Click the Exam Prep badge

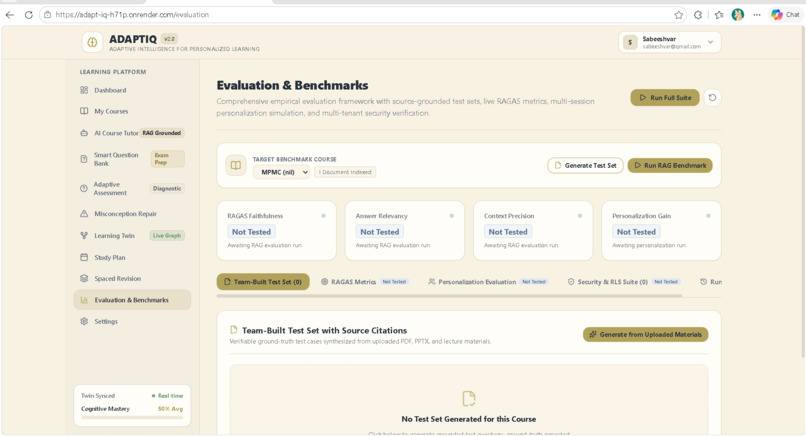168,159
